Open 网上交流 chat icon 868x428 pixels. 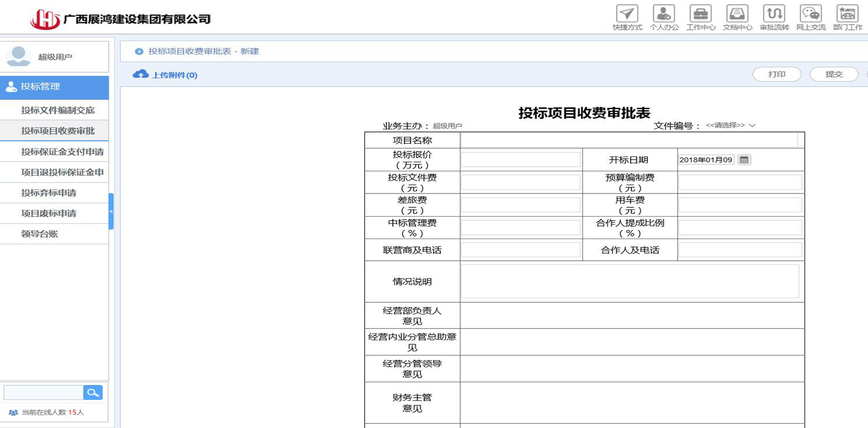tap(810, 14)
